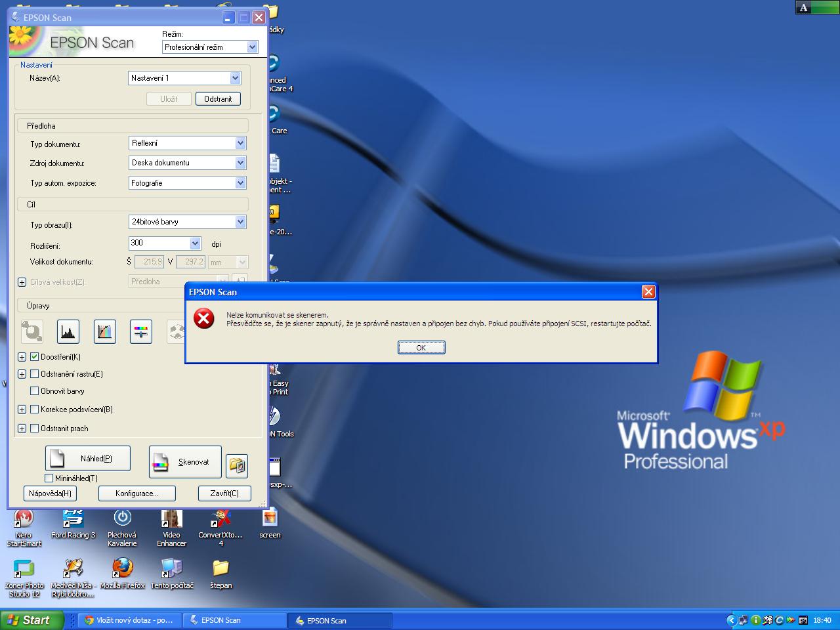Open the color balance adjustment tool

click(141, 331)
